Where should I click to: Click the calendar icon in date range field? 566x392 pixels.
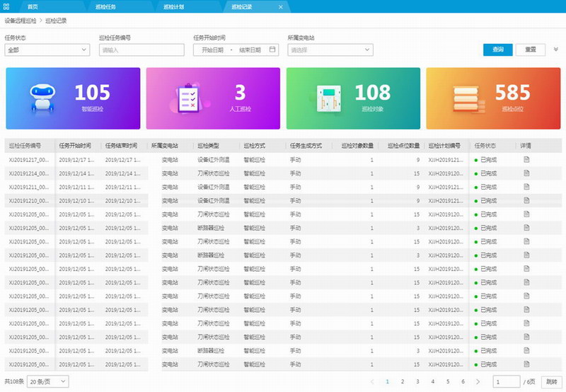[x=272, y=50]
